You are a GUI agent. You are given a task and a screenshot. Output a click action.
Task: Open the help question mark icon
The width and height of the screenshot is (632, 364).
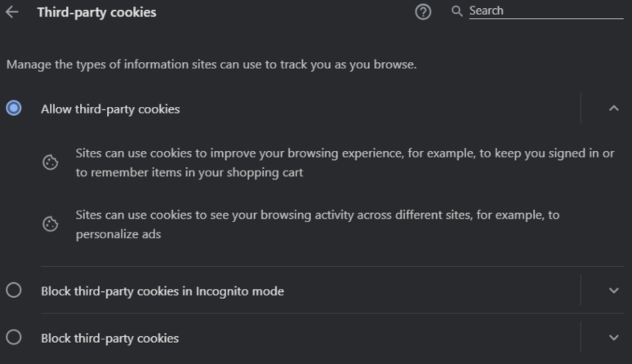(423, 12)
